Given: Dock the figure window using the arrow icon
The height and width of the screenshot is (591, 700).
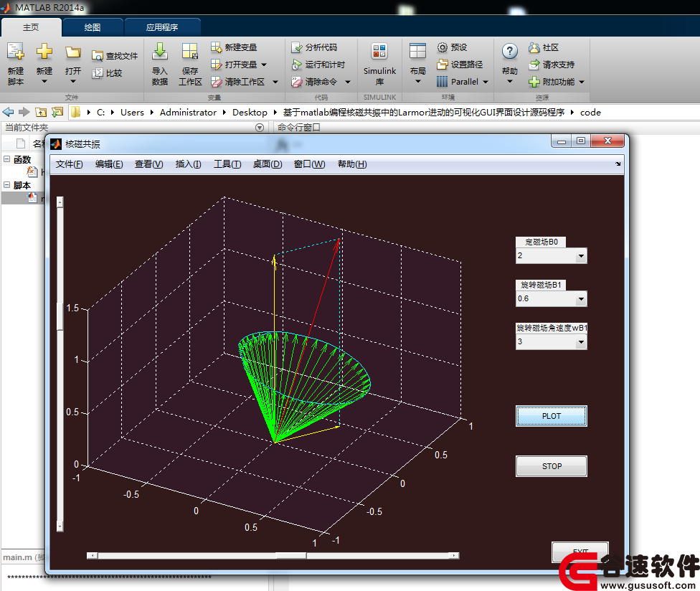Looking at the screenshot, I should tap(618, 164).
